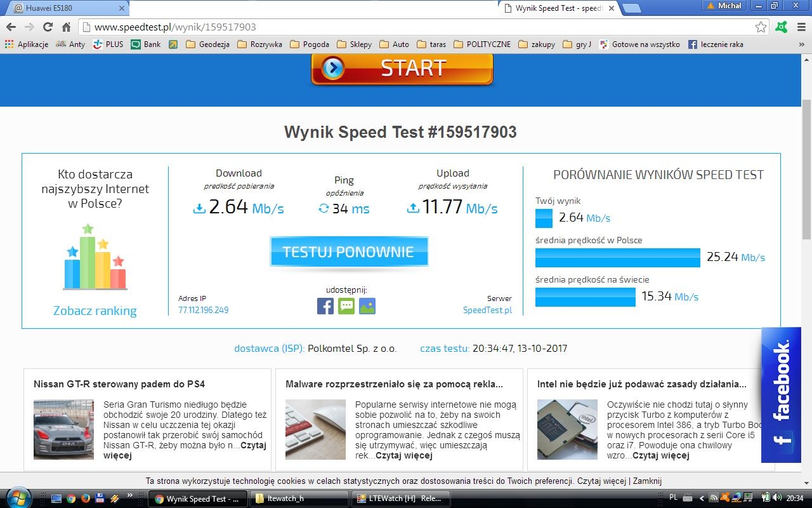The width and height of the screenshot is (812, 508).
Task: Open the Bank bookmark
Action: pos(146,44)
